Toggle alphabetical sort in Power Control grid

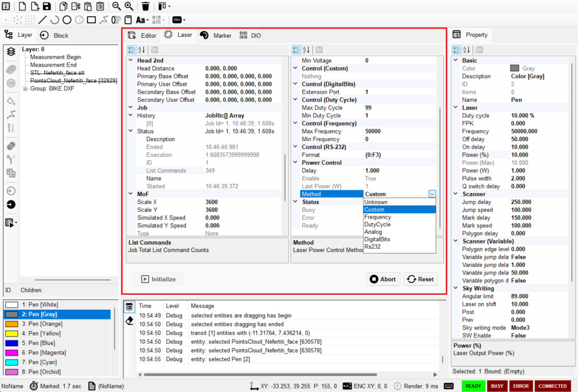point(306,50)
